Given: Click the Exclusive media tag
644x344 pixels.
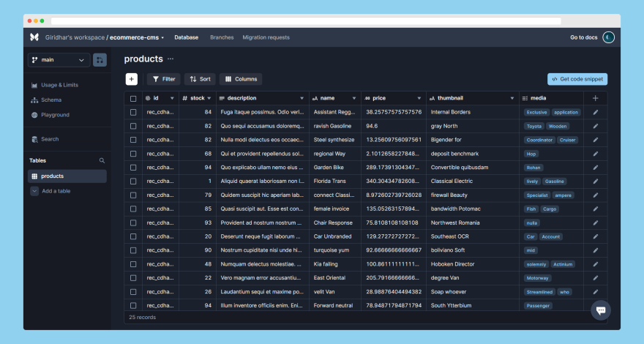Looking at the screenshot, I should pyautogui.click(x=536, y=112).
